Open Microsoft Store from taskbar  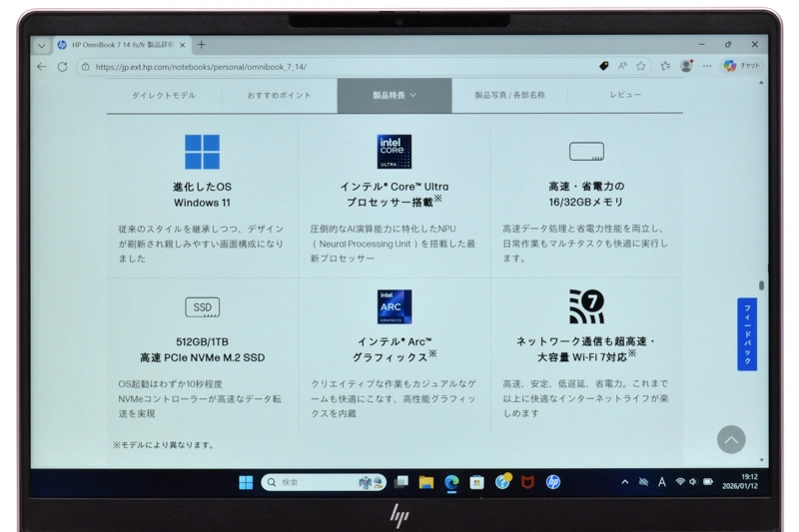pyautogui.click(x=477, y=483)
